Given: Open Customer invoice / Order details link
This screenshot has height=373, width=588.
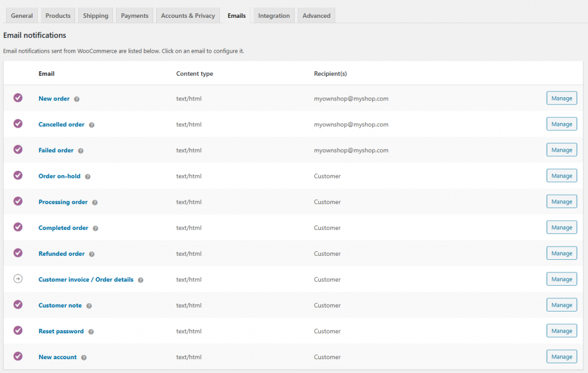Looking at the screenshot, I should [86, 280].
